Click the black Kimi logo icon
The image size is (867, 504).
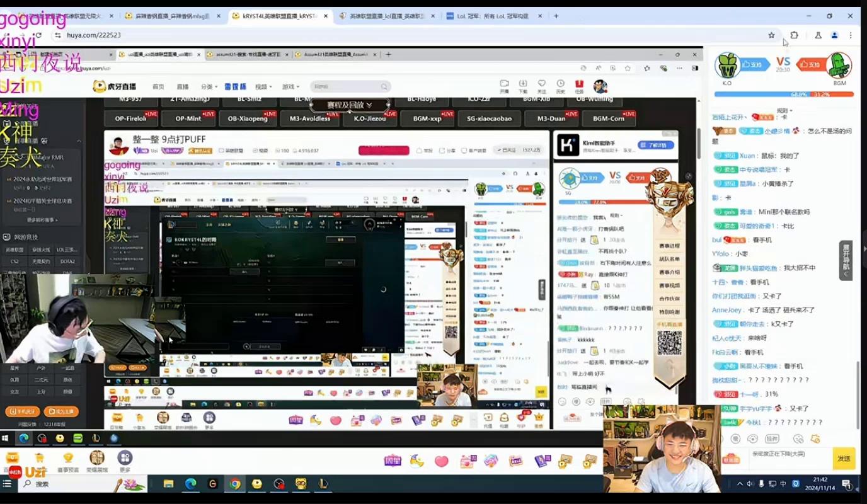(567, 146)
